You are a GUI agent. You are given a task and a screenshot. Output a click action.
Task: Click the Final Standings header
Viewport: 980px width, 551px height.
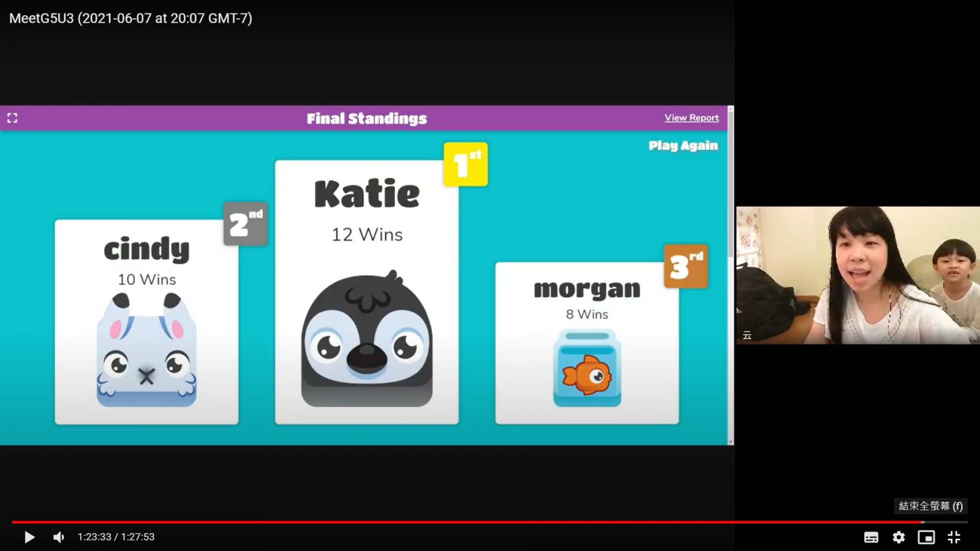coord(366,118)
